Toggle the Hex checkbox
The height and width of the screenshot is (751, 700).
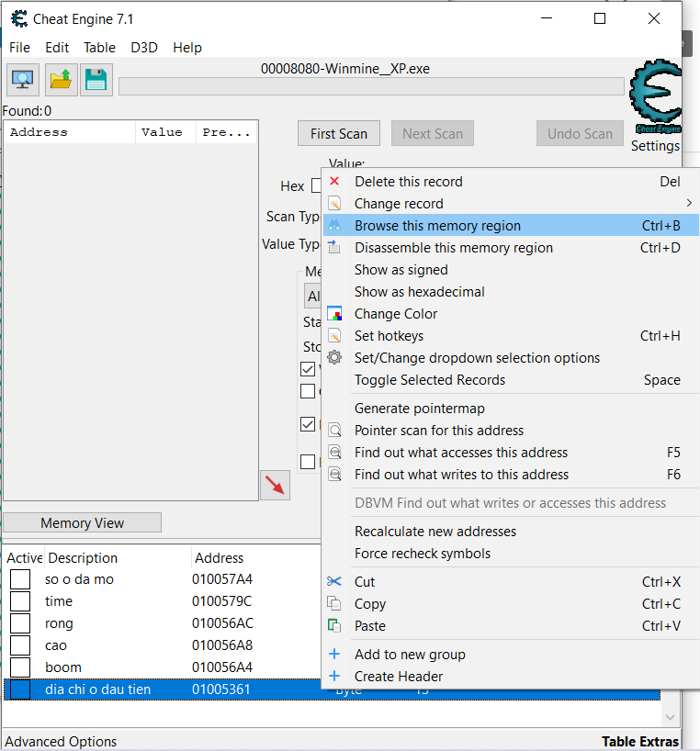[x=316, y=185]
